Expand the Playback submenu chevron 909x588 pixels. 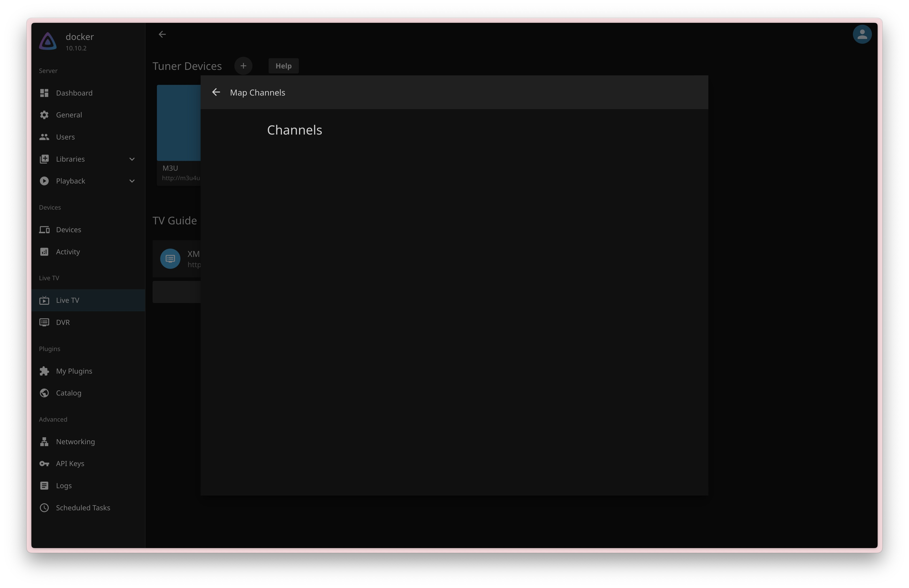[x=132, y=181]
